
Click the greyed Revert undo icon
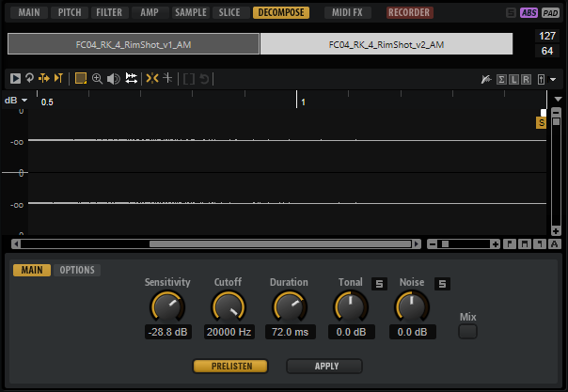(204, 79)
